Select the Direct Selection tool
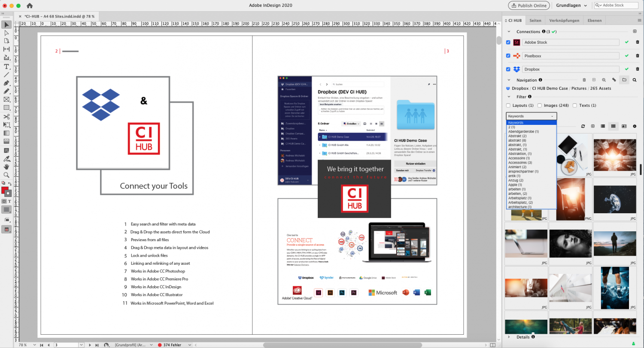This screenshot has width=644, height=348. (x=6, y=33)
